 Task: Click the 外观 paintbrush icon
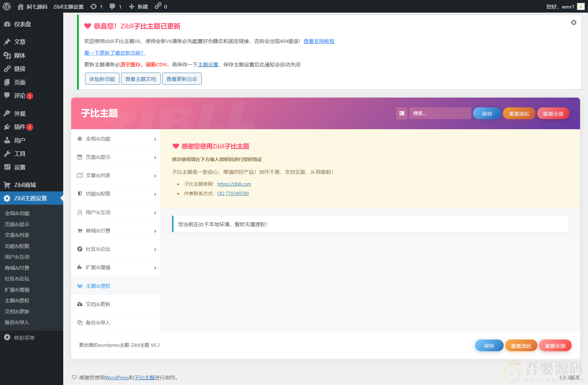click(x=7, y=113)
